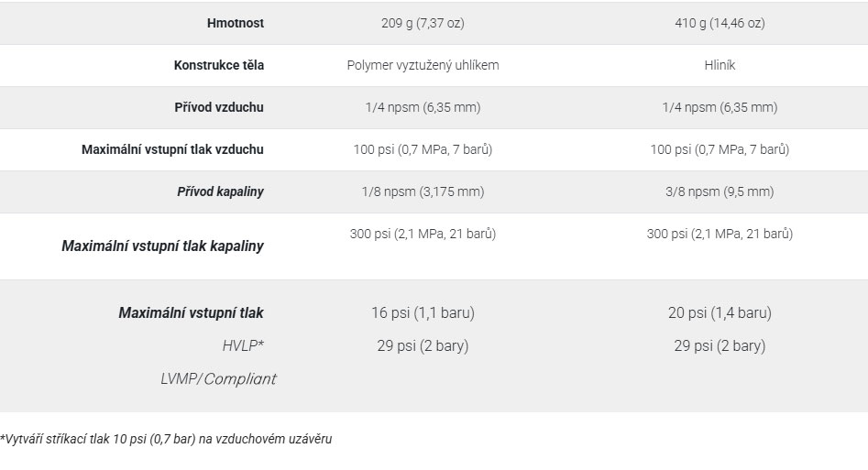Image resolution: width=868 pixels, height=470 pixels.
Task: Select Maximální vstupní tlak kapaliny label
Action: (x=163, y=246)
